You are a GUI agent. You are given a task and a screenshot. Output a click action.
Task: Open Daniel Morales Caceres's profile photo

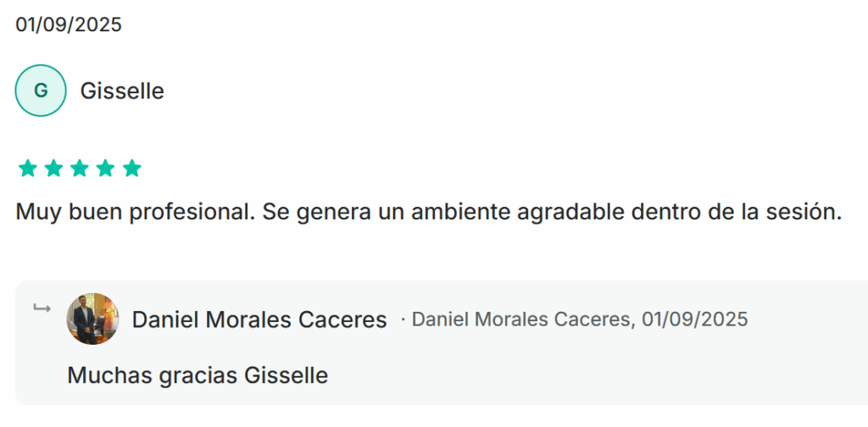click(92, 319)
